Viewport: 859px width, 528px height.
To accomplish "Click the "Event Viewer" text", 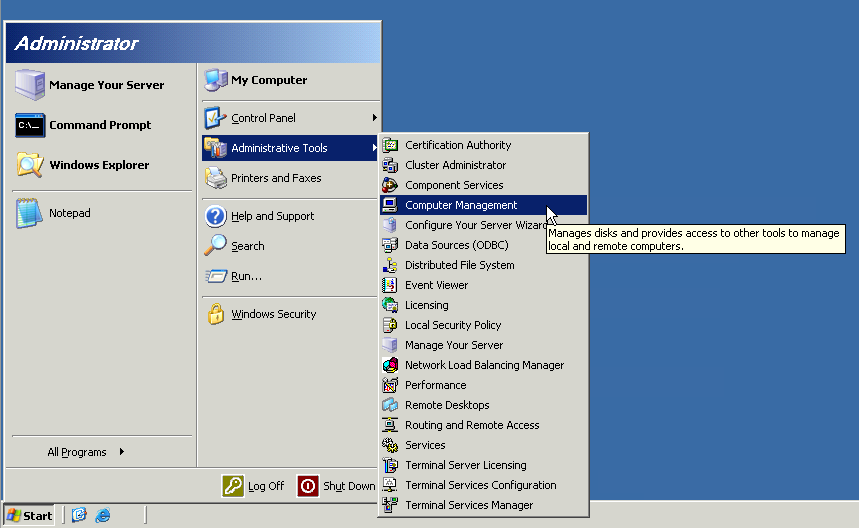I will (x=437, y=285).
